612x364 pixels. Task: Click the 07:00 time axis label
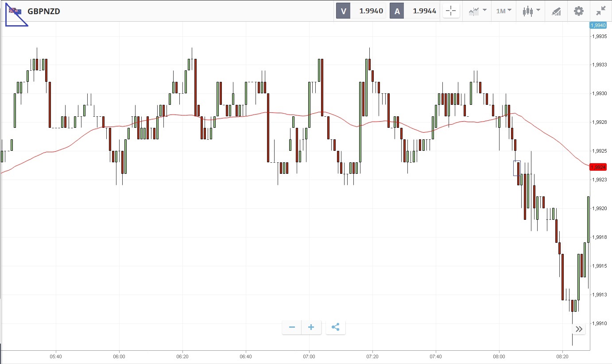[x=309, y=356]
